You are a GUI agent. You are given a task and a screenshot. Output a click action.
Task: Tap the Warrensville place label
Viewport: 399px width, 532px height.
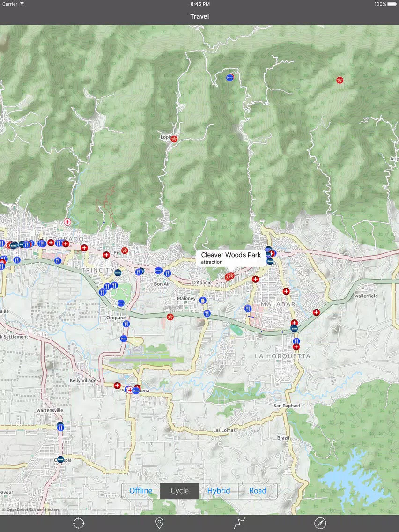pos(50,410)
